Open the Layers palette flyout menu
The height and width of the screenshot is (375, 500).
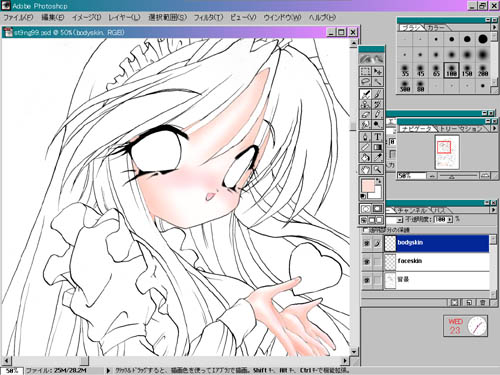494,210
